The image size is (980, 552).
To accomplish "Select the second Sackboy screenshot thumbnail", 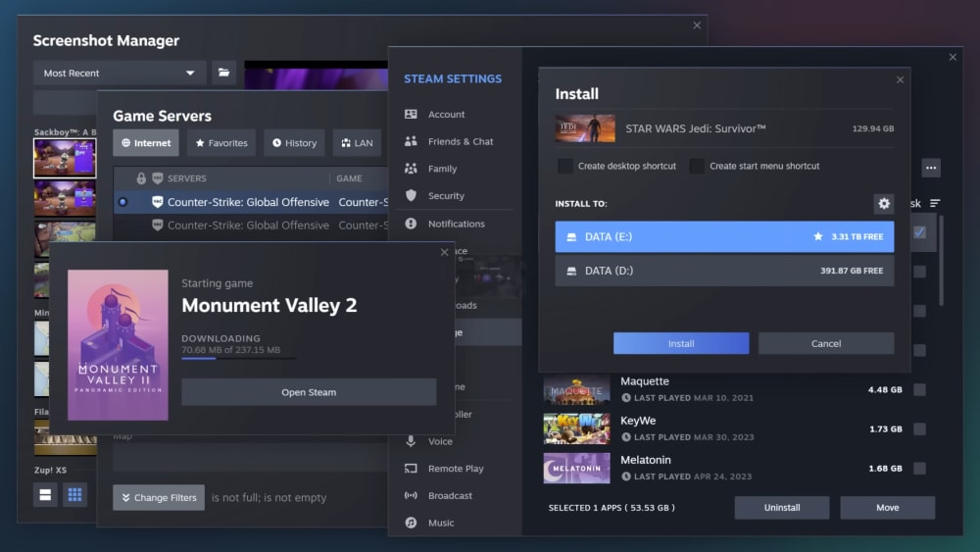I will pos(65,198).
